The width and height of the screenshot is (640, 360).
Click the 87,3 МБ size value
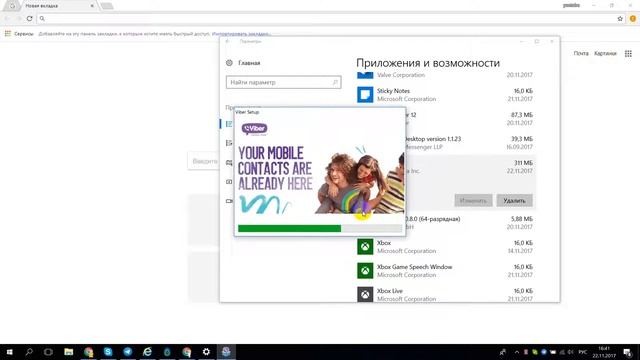pyautogui.click(x=522, y=115)
